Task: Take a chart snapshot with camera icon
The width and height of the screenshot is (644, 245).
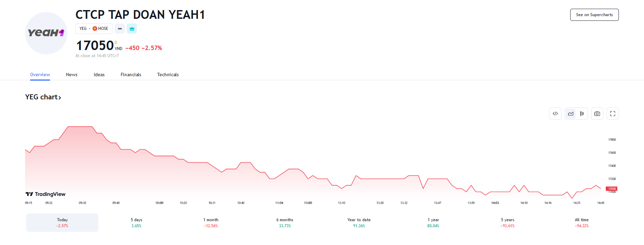Action: coord(597,114)
